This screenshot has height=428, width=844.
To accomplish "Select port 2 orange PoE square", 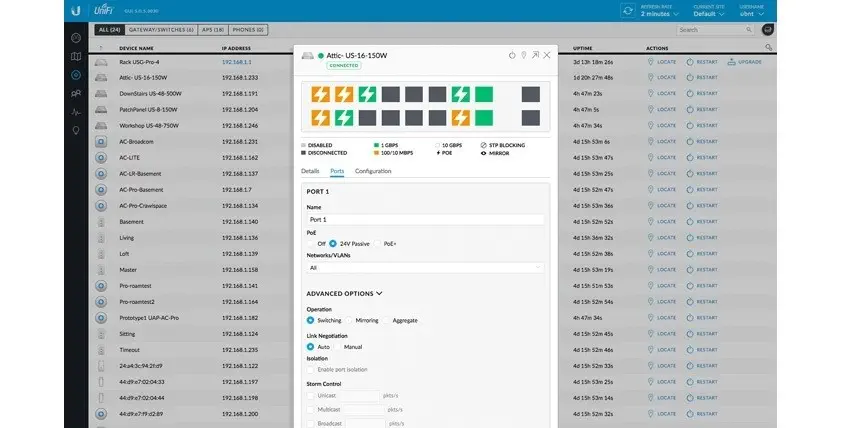I will coord(320,118).
